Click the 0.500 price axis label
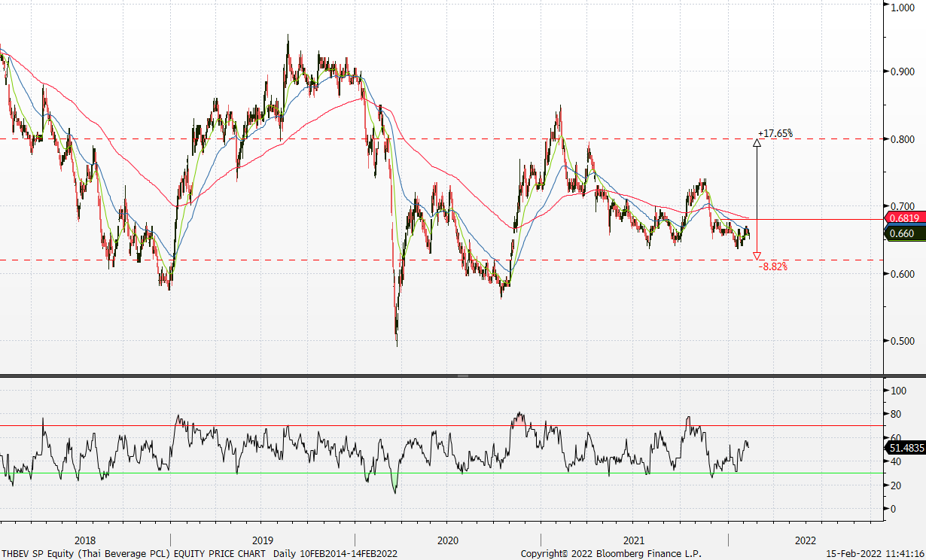Viewport: 926px width, 560px height. [902, 341]
